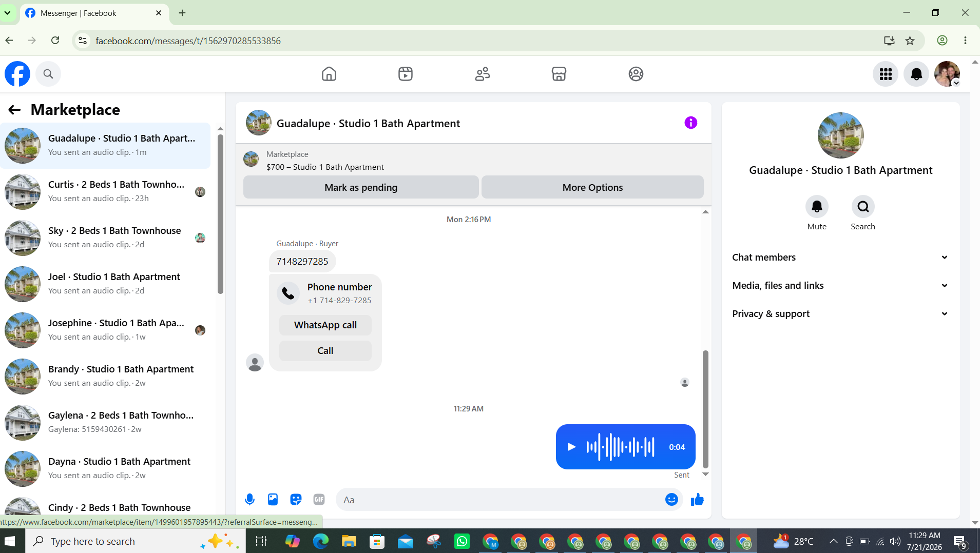Open Joel Studio 1 Bath Apartment chat
The width and height of the screenshot is (980, 553).
tap(105, 284)
